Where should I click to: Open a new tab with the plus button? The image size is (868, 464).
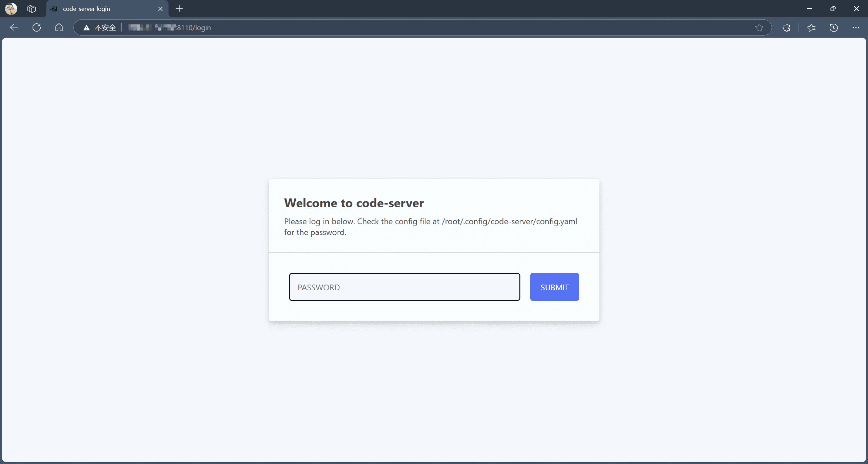tap(179, 9)
